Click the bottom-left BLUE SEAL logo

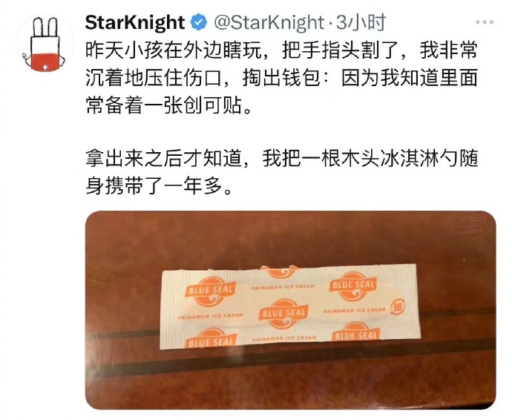pos(211,339)
